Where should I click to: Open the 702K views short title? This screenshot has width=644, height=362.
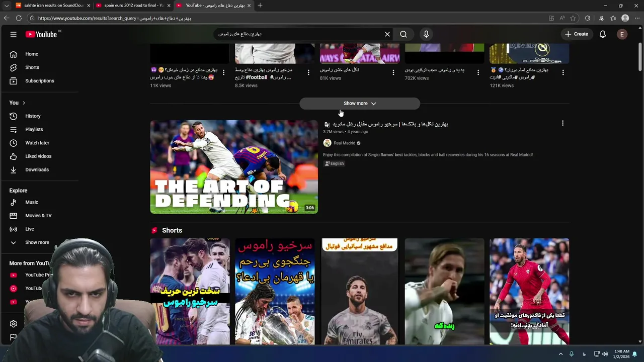435,70
